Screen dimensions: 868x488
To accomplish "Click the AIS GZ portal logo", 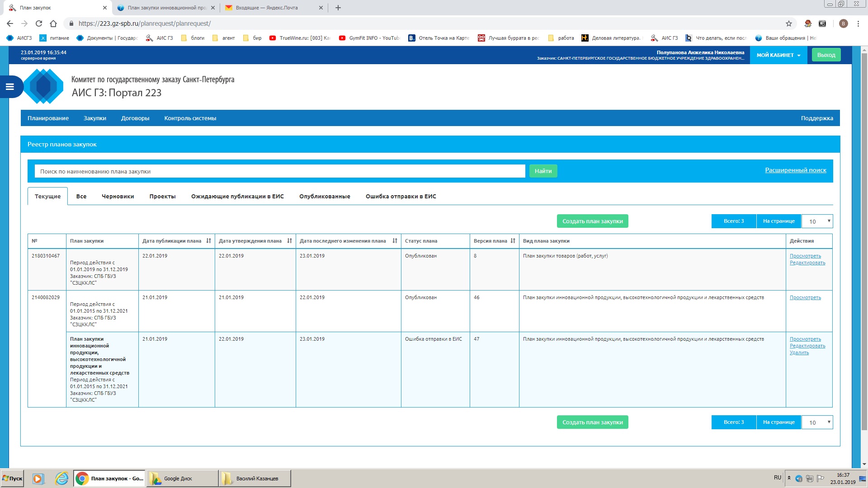I will 43,86.
